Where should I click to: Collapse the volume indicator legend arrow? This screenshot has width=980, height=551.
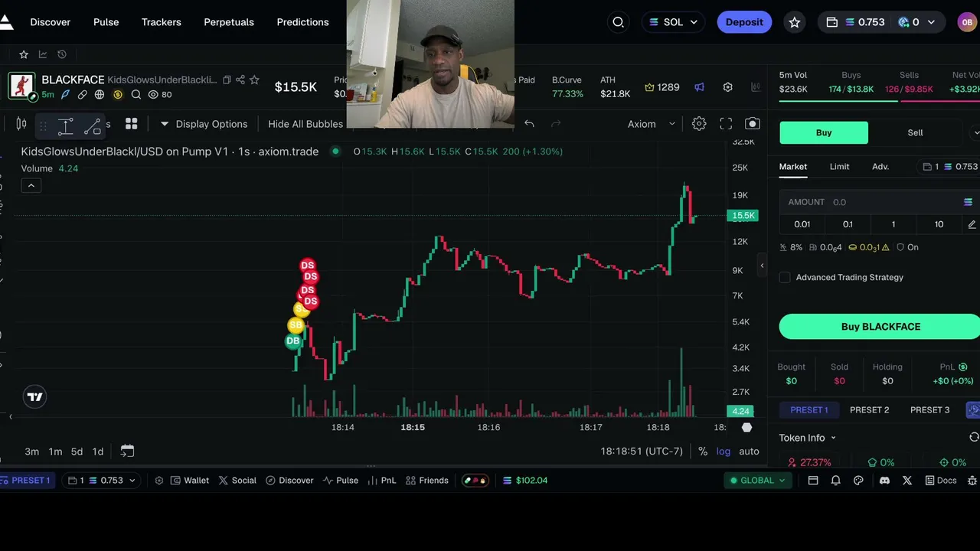[31, 185]
